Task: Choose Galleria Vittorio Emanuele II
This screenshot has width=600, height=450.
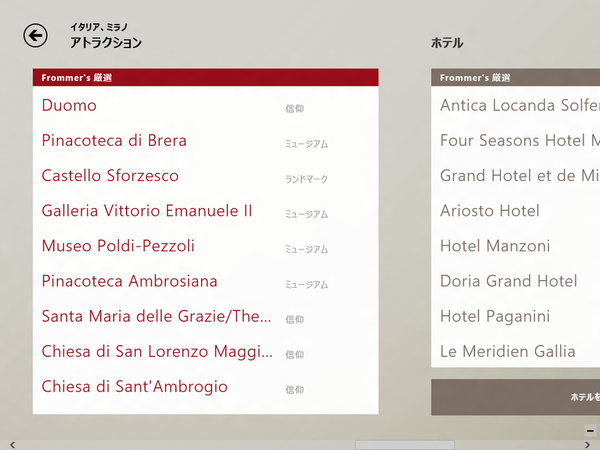Action: coord(147,211)
